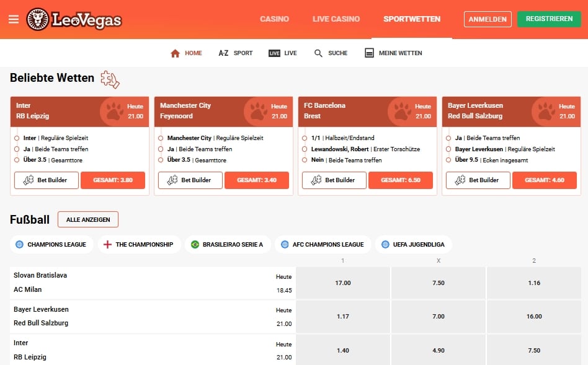This screenshot has height=365, width=588.
Task: Open the Casino tab
Action: pos(275,19)
